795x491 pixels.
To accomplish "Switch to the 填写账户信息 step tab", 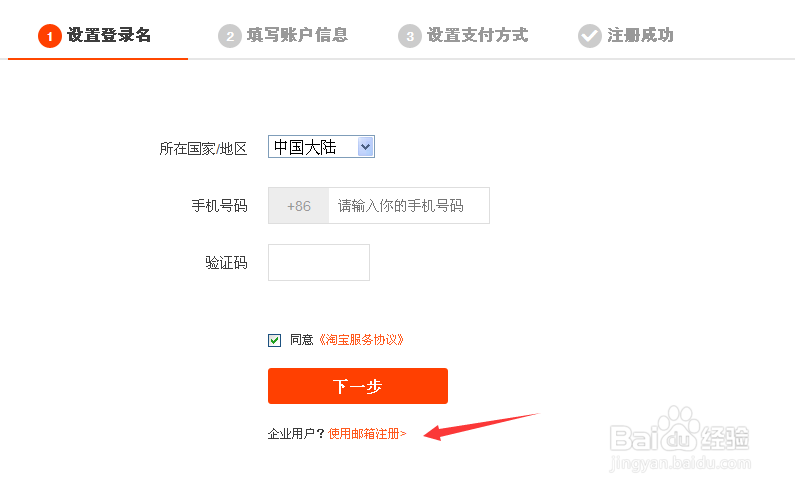I will 297,36.
